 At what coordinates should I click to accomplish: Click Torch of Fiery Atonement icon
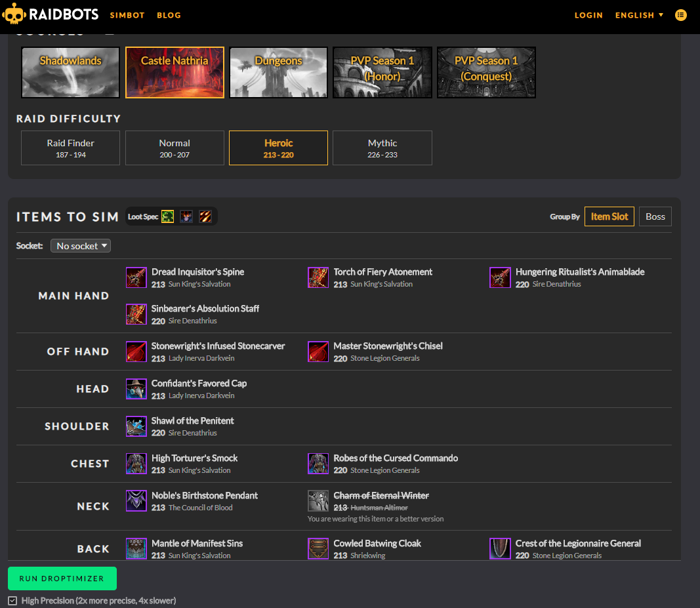(318, 277)
